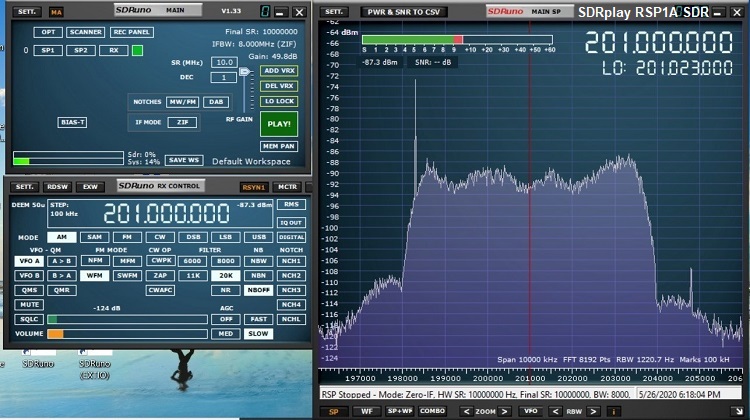Open the SCANNER panel
This screenshot has height=420, width=750.
point(86,32)
